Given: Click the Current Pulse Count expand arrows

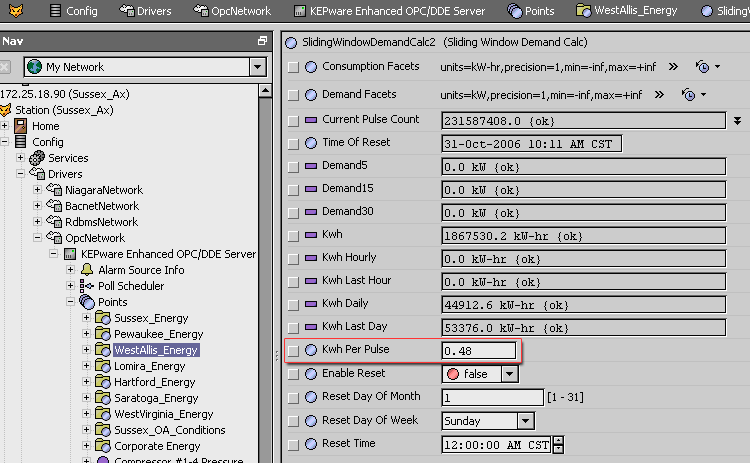Looking at the screenshot, I should 736,120.
